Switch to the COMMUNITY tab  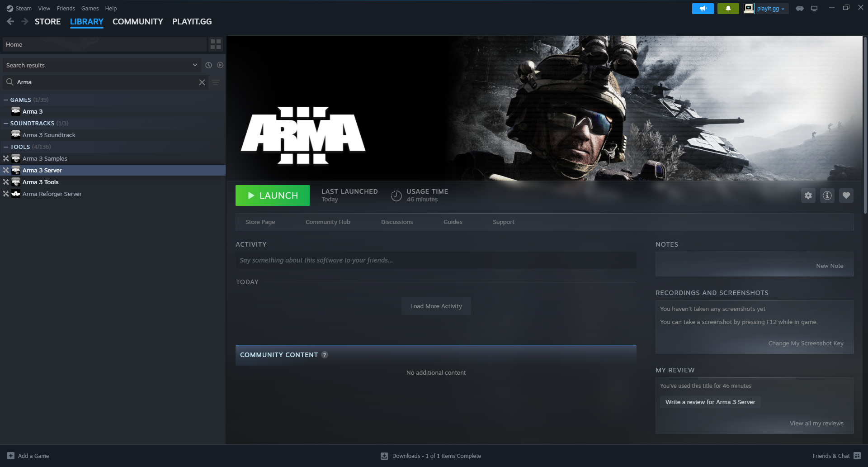pos(138,22)
